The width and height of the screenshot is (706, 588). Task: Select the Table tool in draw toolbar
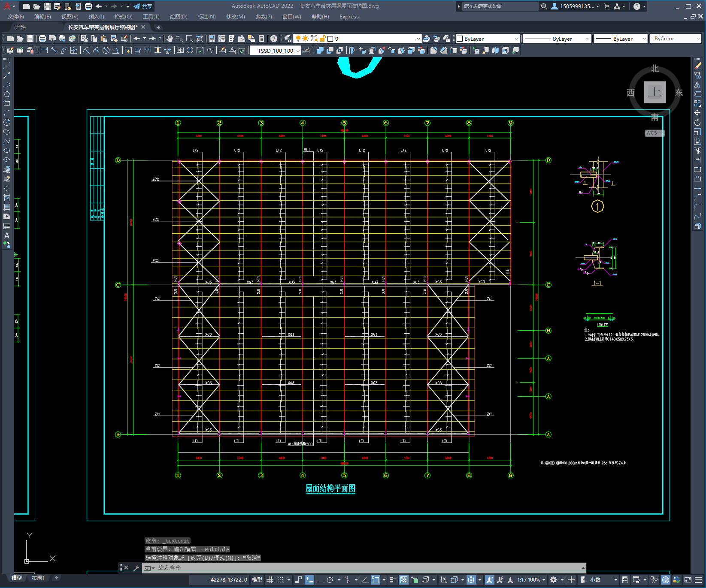tap(7, 226)
